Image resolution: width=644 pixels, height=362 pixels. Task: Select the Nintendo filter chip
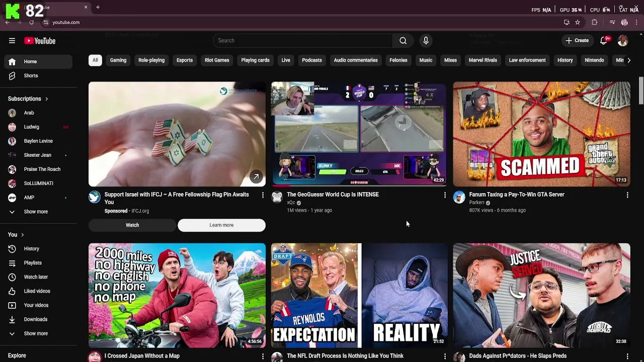click(594, 60)
